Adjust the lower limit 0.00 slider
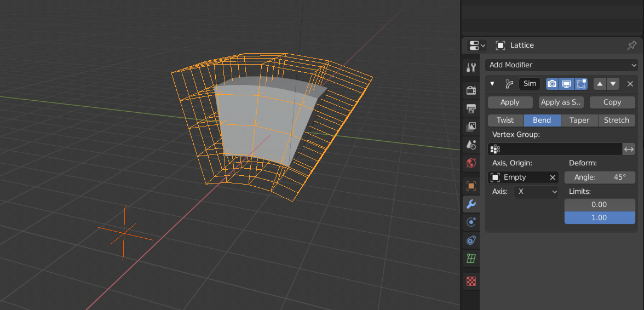 point(600,204)
